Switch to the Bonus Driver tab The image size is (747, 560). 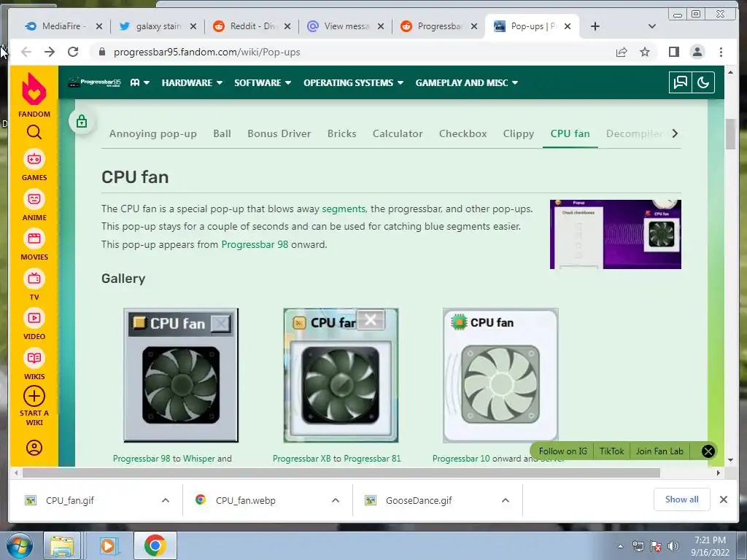(279, 134)
